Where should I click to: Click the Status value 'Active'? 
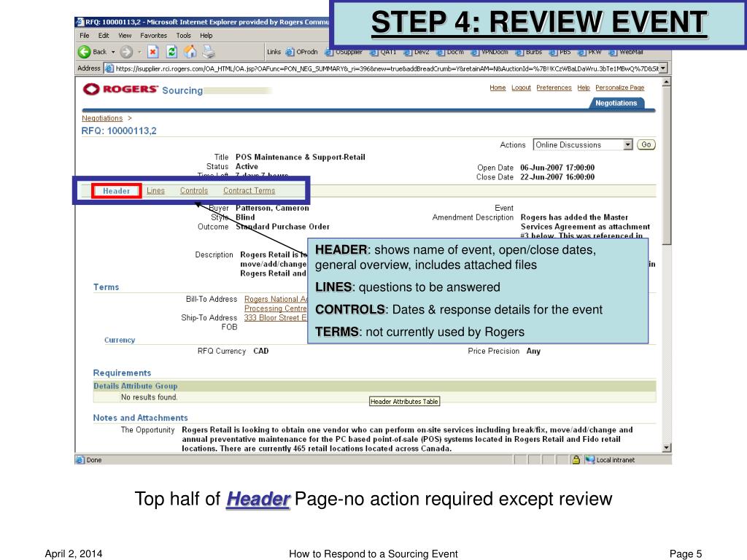point(247,167)
